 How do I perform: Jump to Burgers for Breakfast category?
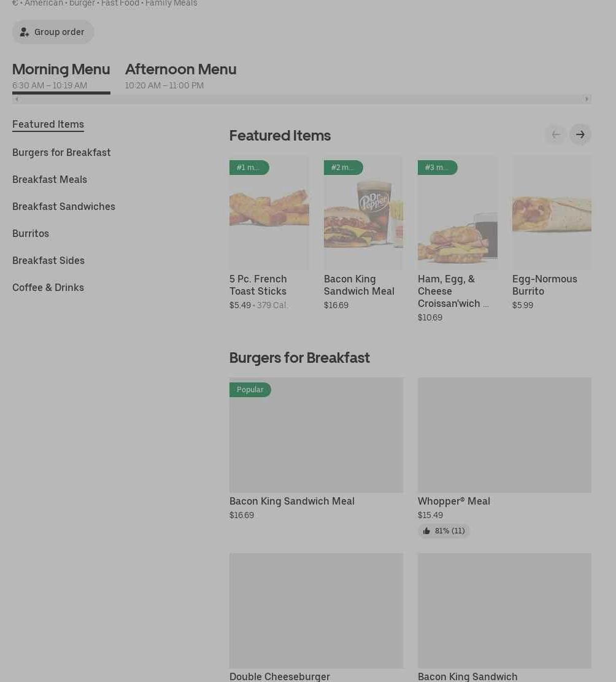pyautogui.click(x=61, y=152)
